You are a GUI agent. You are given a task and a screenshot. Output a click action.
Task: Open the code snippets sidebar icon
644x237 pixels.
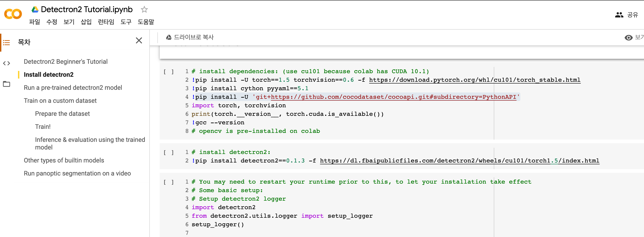tap(7, 63)
